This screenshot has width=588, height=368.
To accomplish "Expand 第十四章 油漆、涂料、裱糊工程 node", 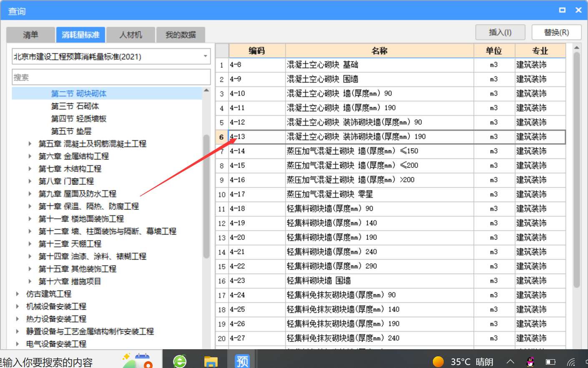I will 30,256.
